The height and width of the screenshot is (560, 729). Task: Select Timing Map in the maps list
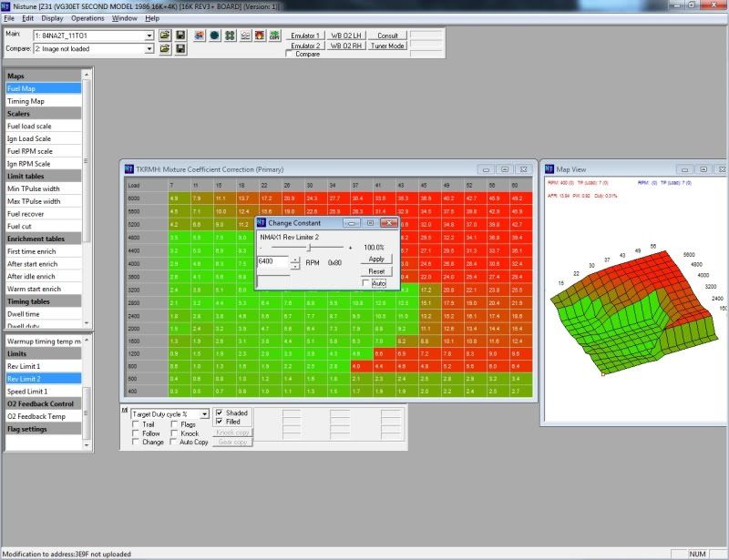click(x=26, y=101)
